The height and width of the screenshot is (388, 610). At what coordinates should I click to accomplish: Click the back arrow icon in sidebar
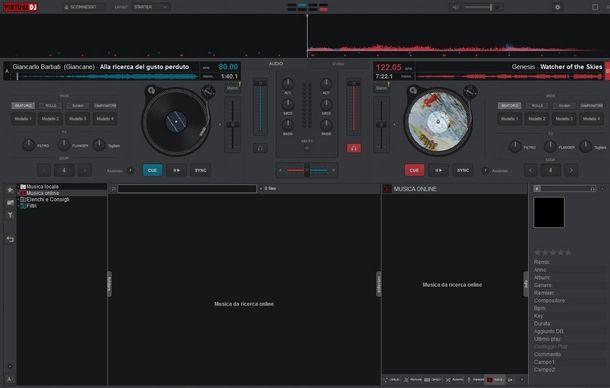point(10,239)
